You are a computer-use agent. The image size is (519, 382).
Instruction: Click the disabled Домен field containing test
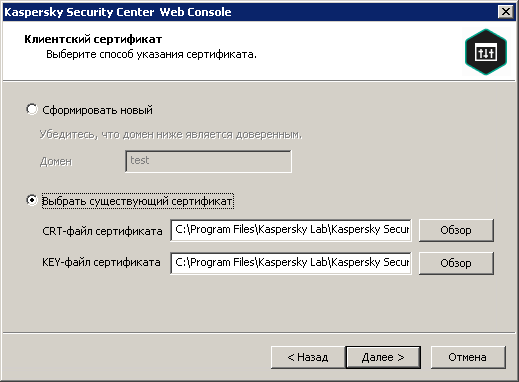[208, 161]
